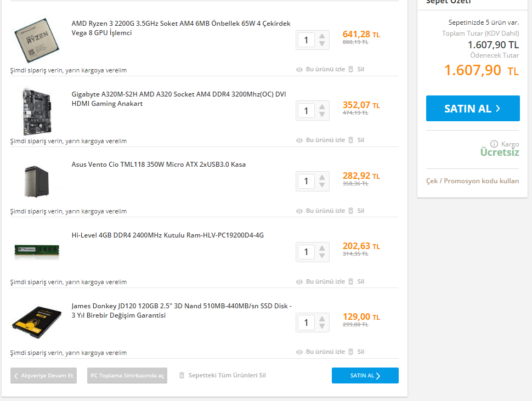This screenshot has height=401, width=532.
Task: Increase quantity of Asus Vento case
Action: click(x=322, y=177)
